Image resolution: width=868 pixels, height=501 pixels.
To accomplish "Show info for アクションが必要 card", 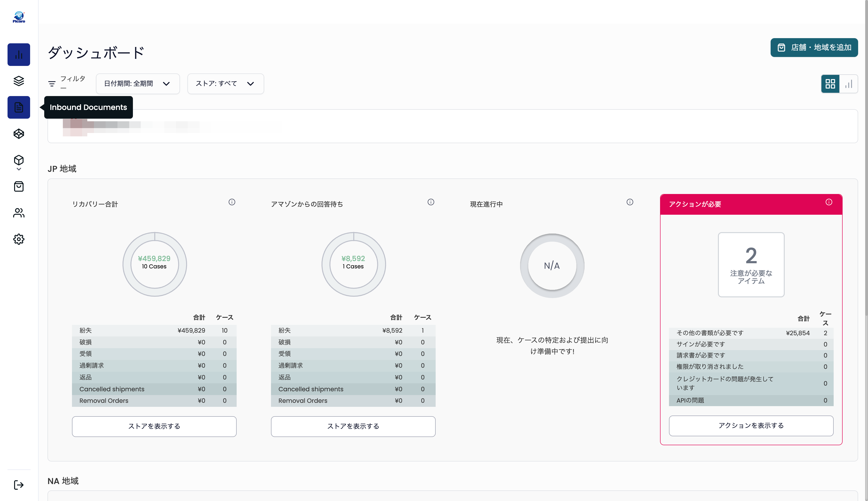I will click(x=829, y=202).
